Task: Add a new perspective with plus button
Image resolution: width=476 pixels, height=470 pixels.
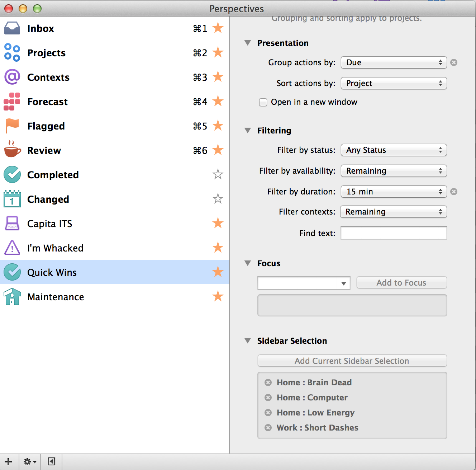Action: point(8,462)
